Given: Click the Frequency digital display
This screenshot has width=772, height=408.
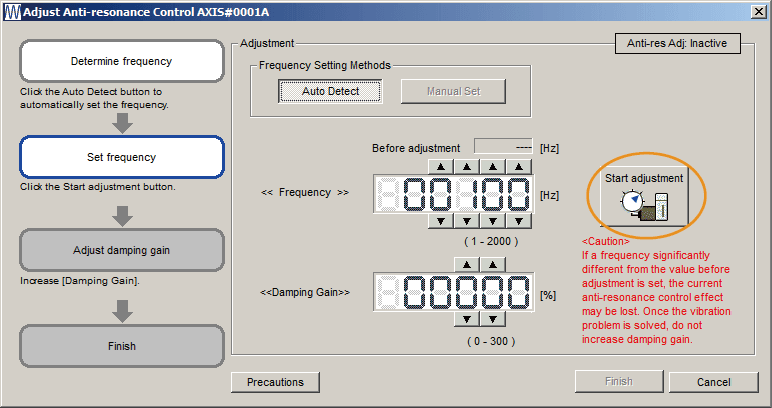Looking at the screenshot, I should click(453, 192).
